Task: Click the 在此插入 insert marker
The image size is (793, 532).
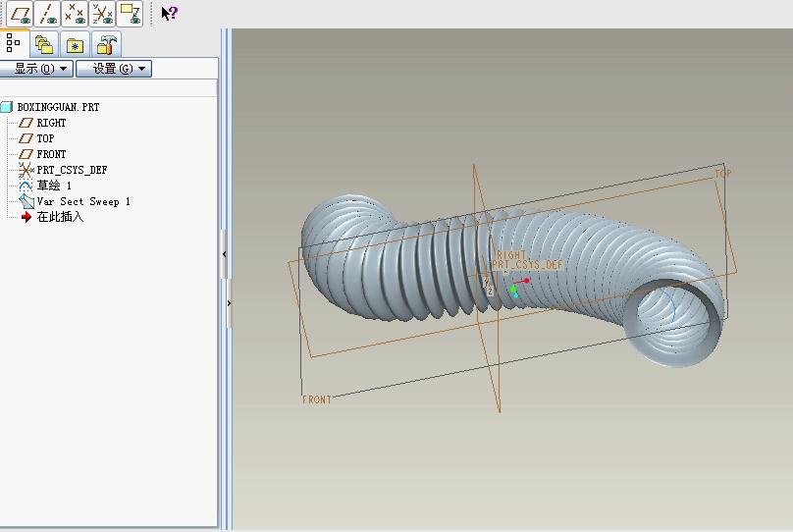Action: 60,217
